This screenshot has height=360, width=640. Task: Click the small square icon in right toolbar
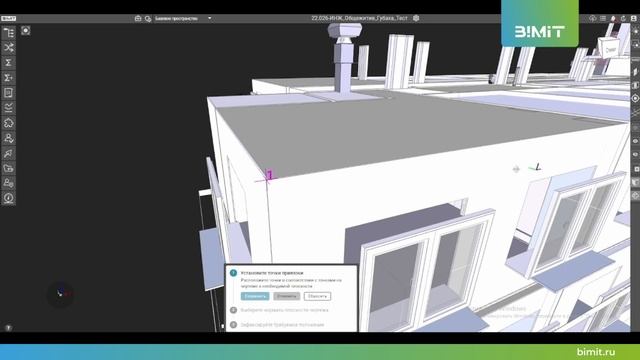636,169
